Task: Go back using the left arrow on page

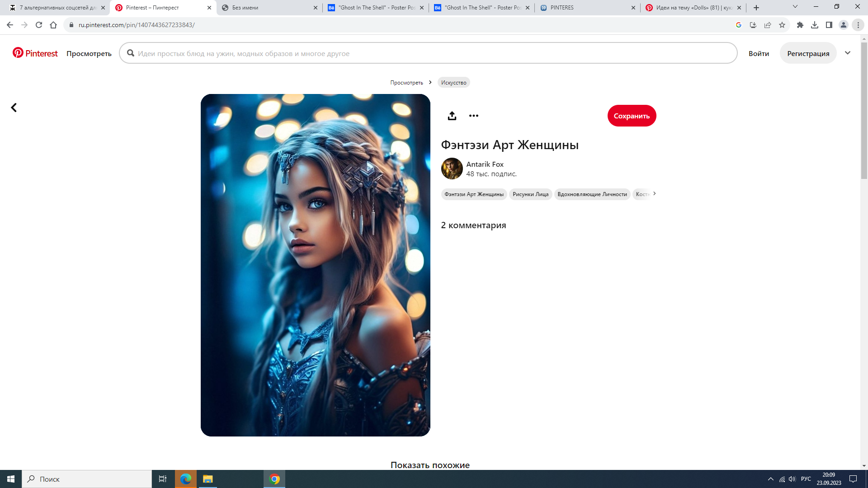Action: point(14,108)
